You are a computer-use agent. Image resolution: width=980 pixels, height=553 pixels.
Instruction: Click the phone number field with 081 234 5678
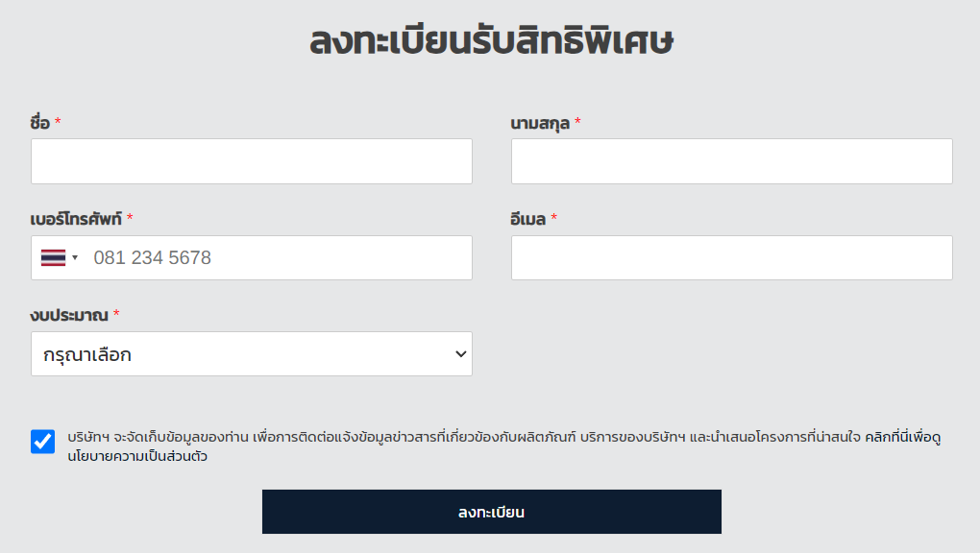tap(252, 257)
